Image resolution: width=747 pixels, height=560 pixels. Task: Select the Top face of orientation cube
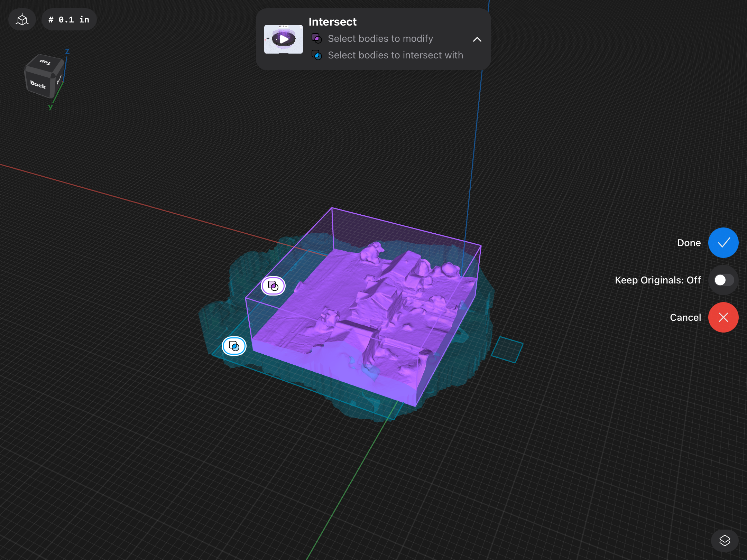coord(45,62)
